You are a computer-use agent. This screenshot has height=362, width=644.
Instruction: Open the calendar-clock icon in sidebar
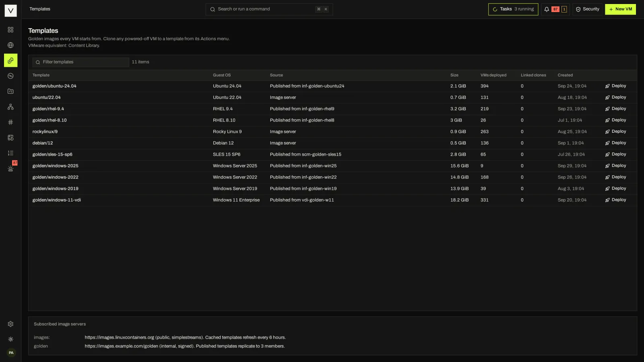pos(10,138)
